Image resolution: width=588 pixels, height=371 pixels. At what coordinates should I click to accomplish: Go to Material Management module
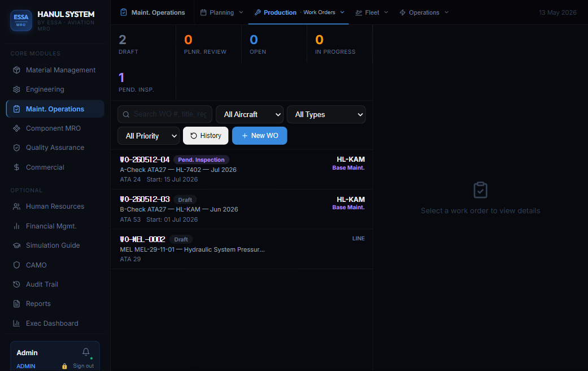[x=55, y=70]
